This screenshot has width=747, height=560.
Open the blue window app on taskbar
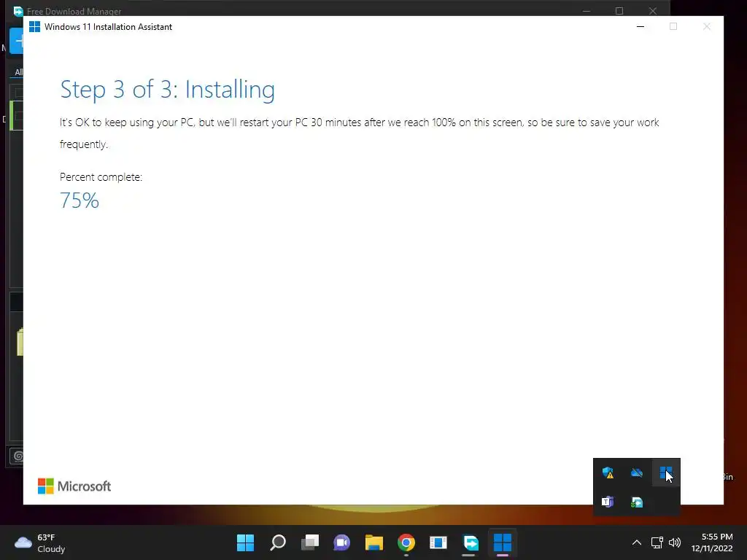click(438, 542)
